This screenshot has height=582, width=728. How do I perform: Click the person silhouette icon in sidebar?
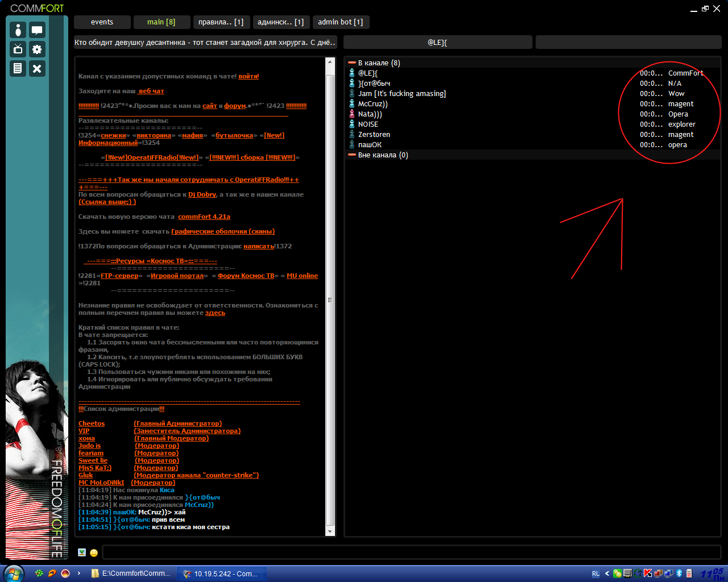point(18,30)
